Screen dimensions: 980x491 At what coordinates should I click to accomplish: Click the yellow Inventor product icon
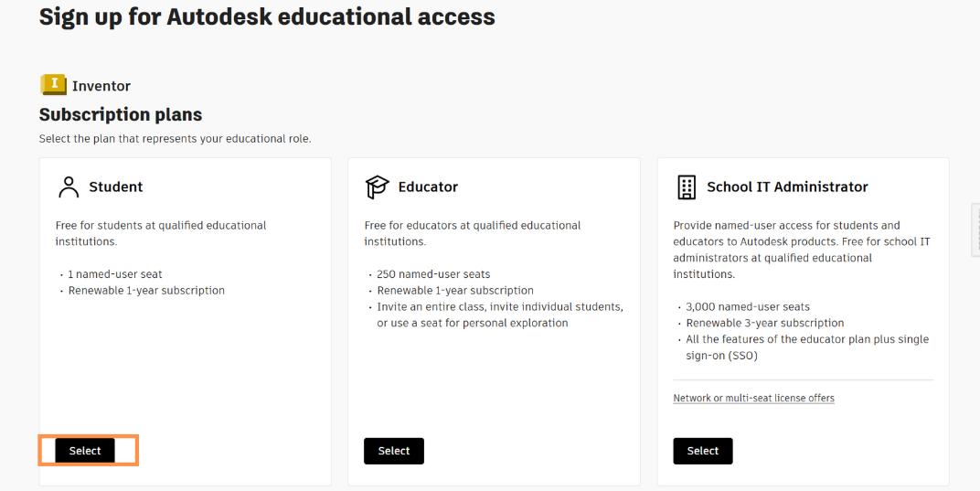(x=53, y=85)
